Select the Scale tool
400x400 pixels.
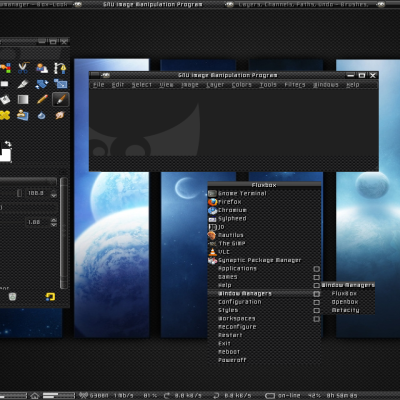60,84
